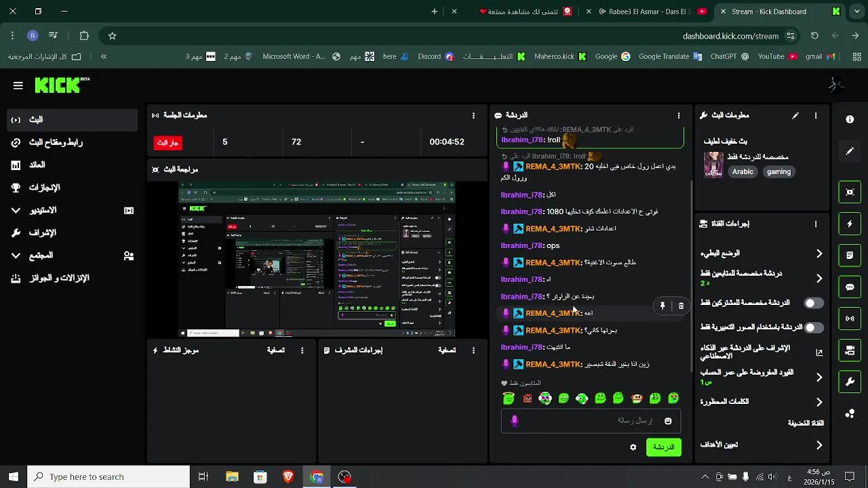Click the gaming tag
Viewport: 868px width, 488px height.
click(x=778, y=172)
